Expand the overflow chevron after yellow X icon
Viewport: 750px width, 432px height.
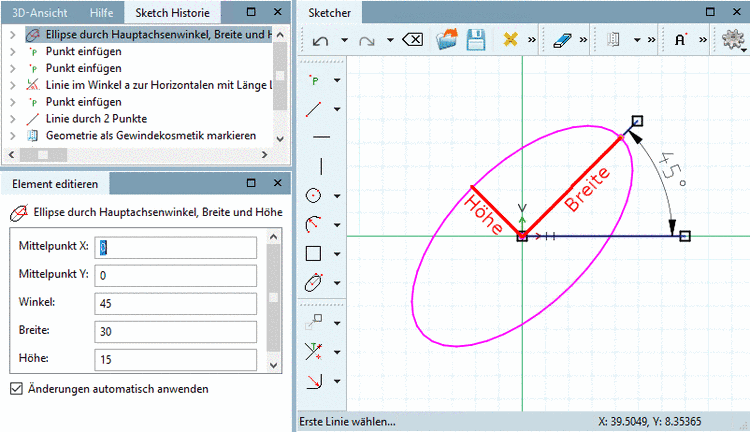point(532,40)
